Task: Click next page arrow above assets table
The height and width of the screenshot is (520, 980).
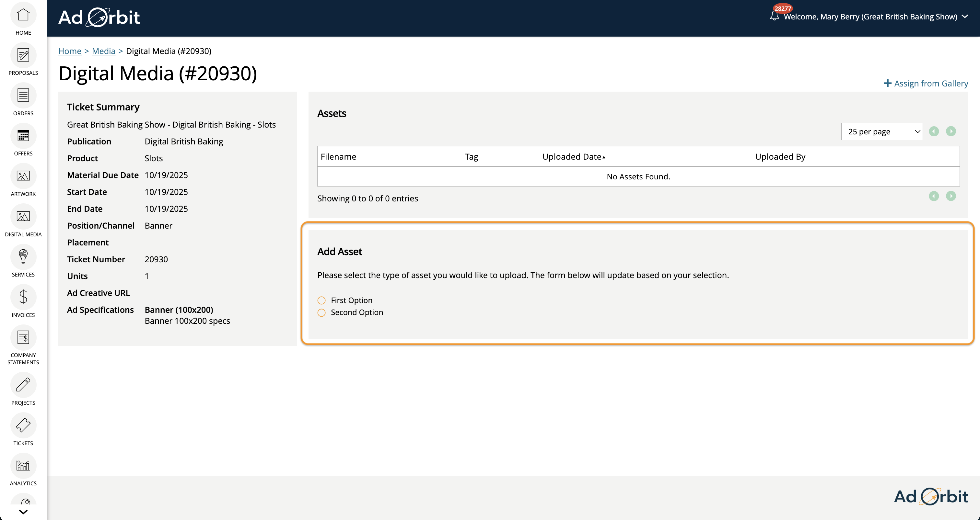Action: [x=951, y=131]
